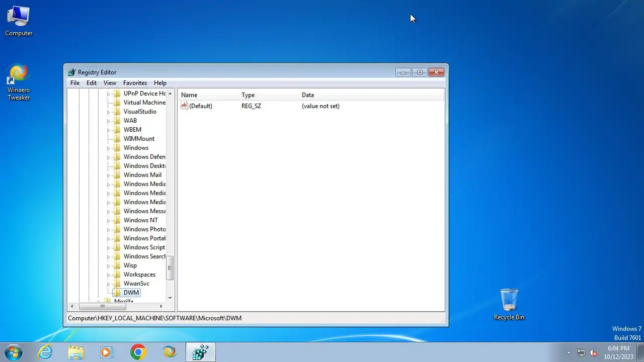Click the status bar registry path text
This screenshot has height=362, width=644.
(x=155, y=318)
